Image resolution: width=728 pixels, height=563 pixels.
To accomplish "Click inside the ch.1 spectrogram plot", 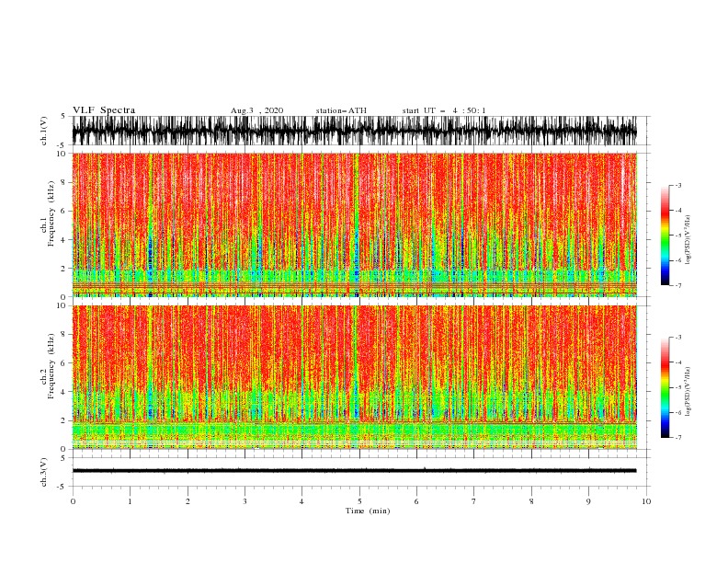I will pos(354,224).
